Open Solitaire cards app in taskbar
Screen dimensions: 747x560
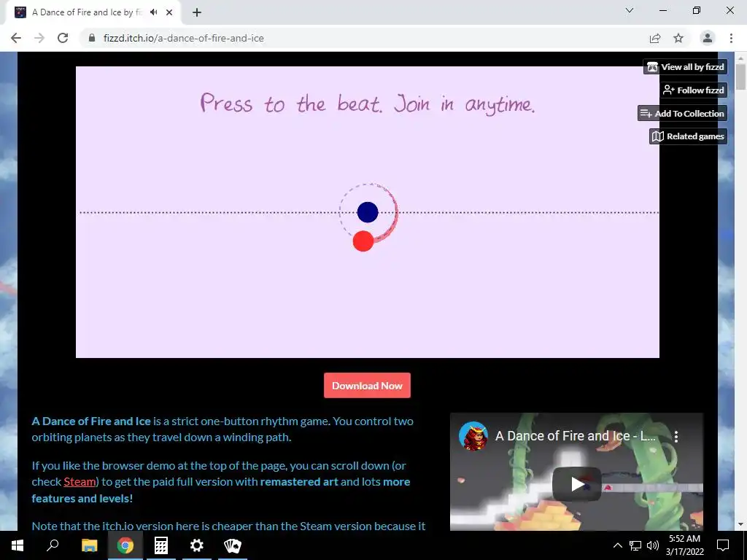tap(233, 545)
